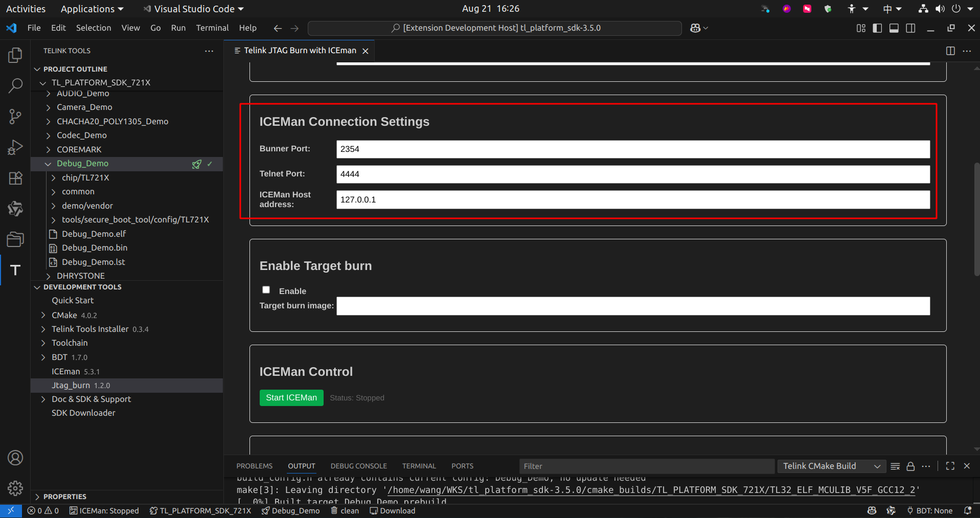This screenshot has height=518, width=980.
Task: Collapse the Debug_Demo tree item
Action: click(x=48, y=164)
